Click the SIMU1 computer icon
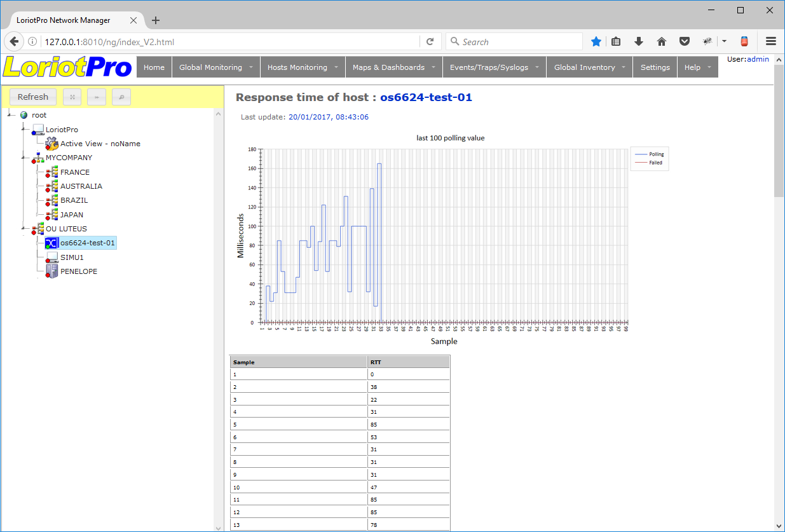The image size is (785, 532). coord(52,257)
